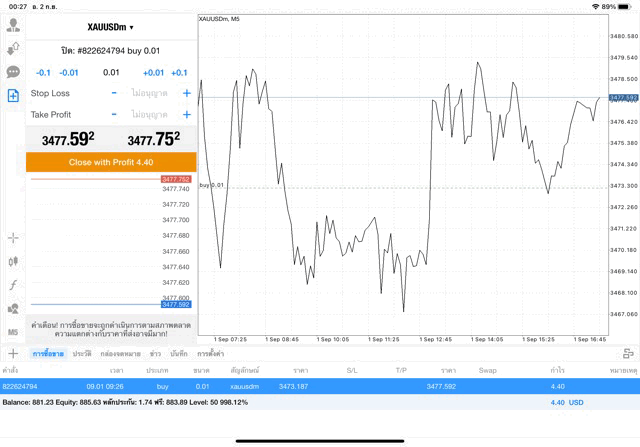The image size is (640, 447).
Task: Open the candlestick chart type icon
Action: point(13,261)
